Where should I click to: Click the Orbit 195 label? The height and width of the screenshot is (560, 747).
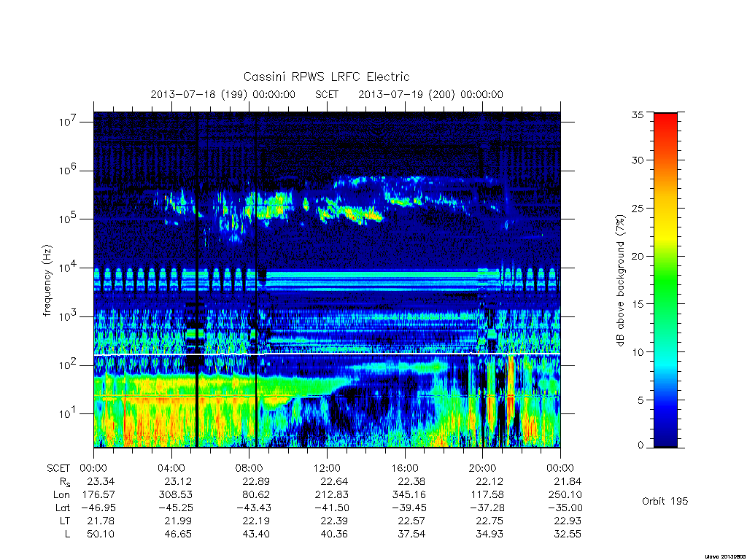click(x=665, y=501)
